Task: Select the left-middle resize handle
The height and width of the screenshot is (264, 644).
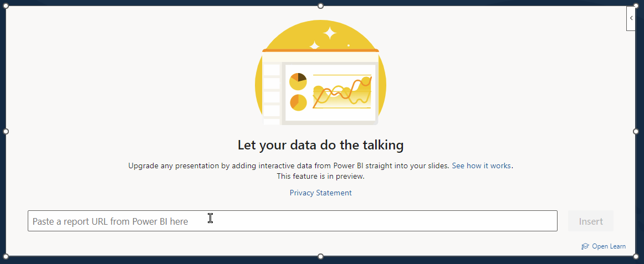Action: (6, 131)
